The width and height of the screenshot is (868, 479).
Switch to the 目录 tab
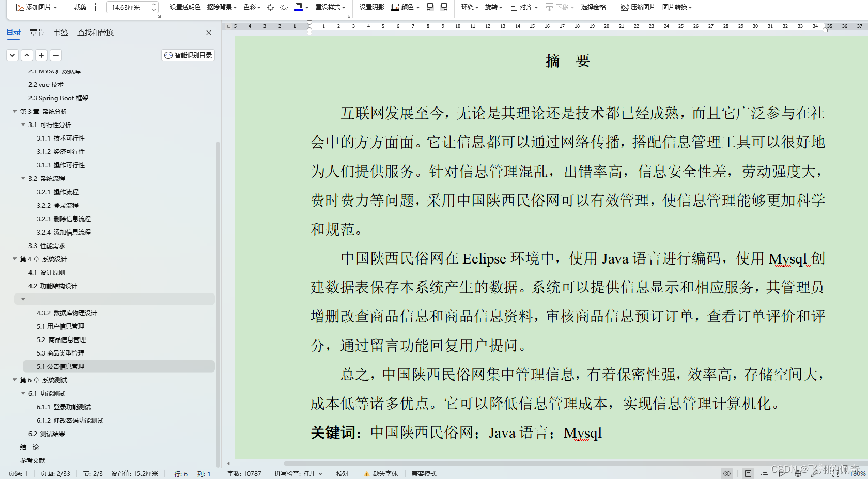click(x=13, y=32)
